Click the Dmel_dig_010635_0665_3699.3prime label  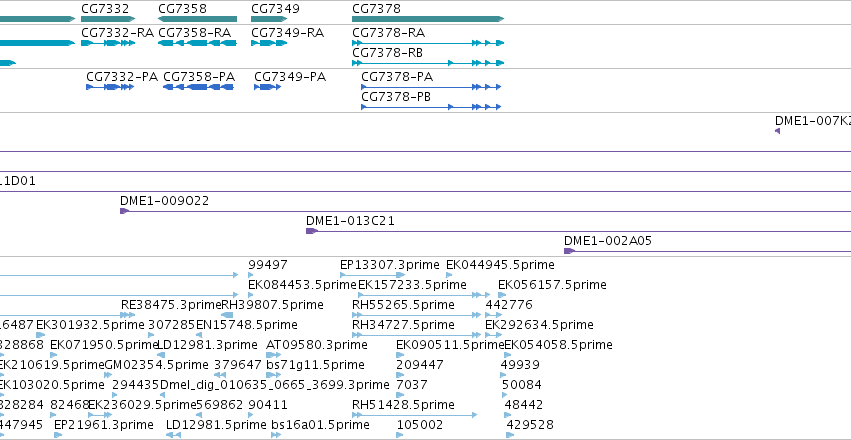click(275, 385)
